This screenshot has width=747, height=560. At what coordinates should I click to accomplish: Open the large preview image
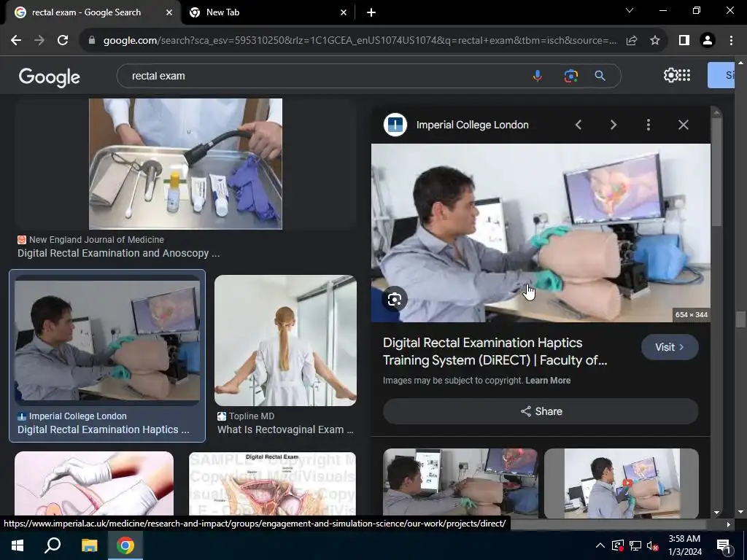pos(541,233)
